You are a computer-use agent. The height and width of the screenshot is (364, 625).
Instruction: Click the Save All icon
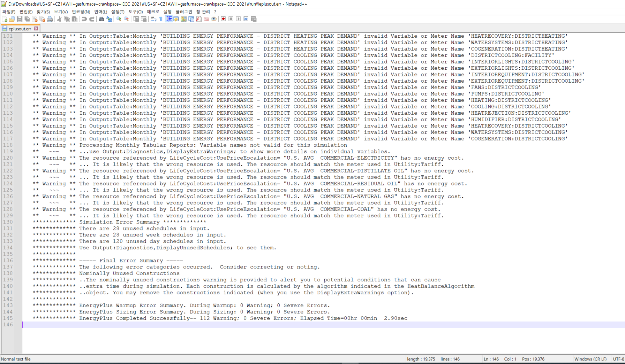tap(27, 19)
